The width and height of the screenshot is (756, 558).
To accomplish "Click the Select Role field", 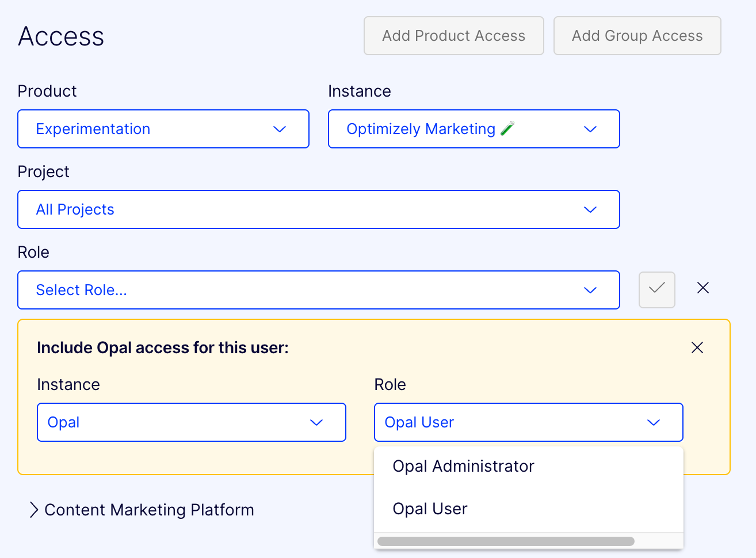I will pos(230,290).
